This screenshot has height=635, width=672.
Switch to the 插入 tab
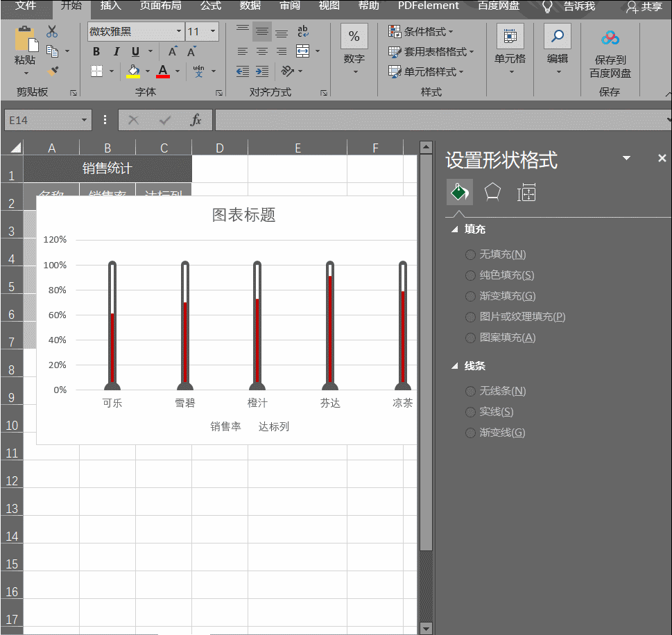110,6
